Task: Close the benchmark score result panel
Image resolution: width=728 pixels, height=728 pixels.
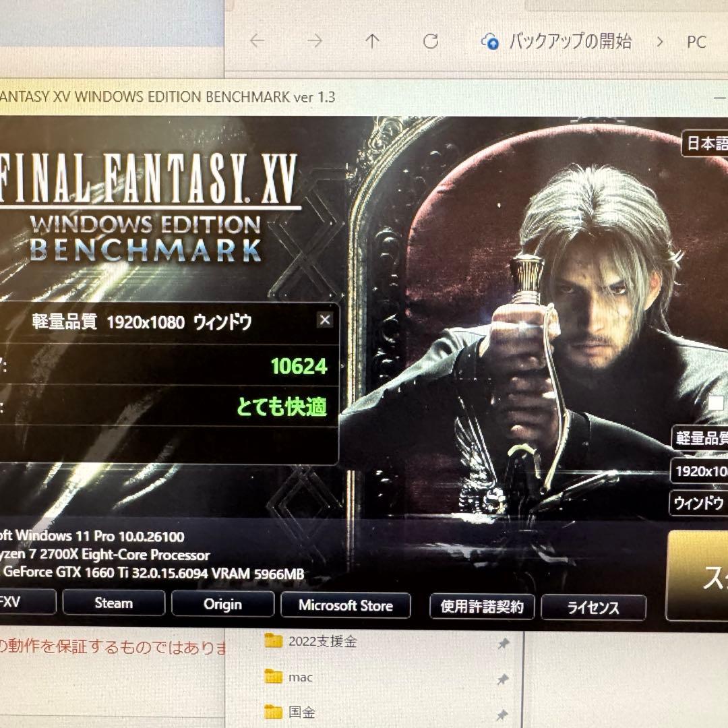Action: tap(325, 320)
